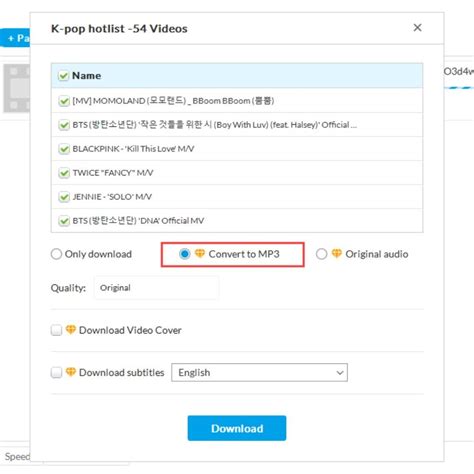This screenshot has width=474, height=474.
Task: Click the blue Download button
Action: pos(237,428)
